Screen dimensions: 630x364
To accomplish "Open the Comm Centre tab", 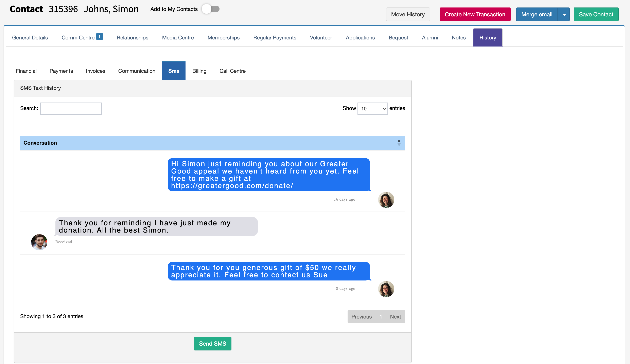I will (x=78, y=37).
